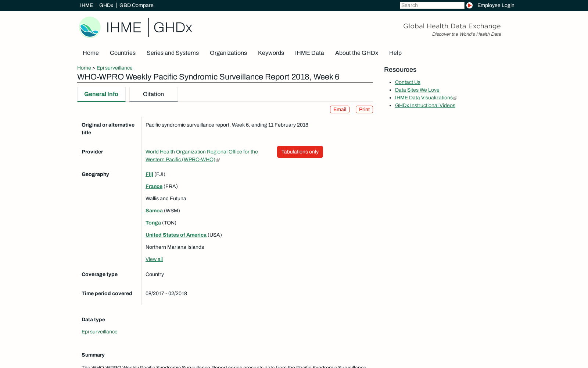Screen dimensions: 588x368
Task: Click the Global Health Data Exchange tagline
Action: click(452, 26)
